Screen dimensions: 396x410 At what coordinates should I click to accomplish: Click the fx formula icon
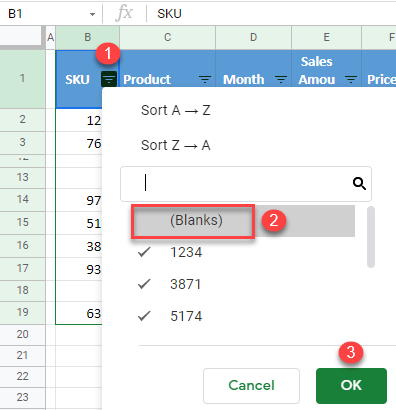coord(124,13)
